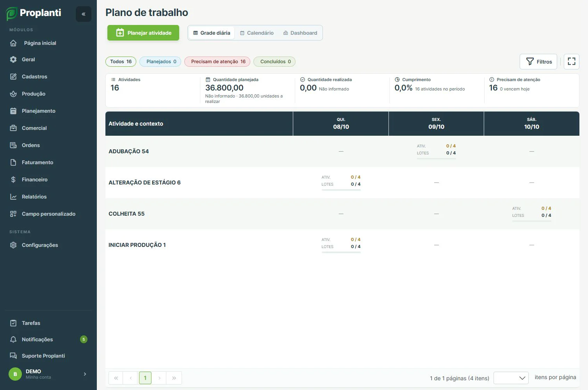Viewport: 588px width, 390px height.
Task: Select page 1 in pagination
Action: click(145, 378)
